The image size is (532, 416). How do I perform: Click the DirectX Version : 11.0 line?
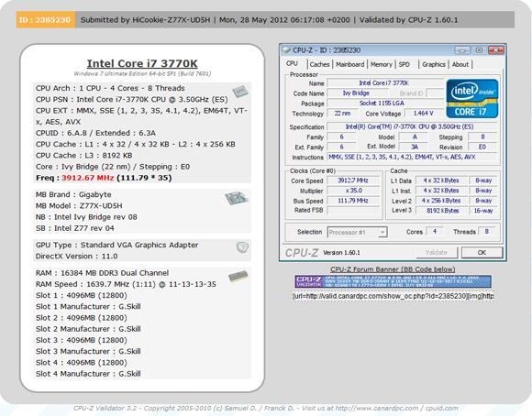(77, 257)
